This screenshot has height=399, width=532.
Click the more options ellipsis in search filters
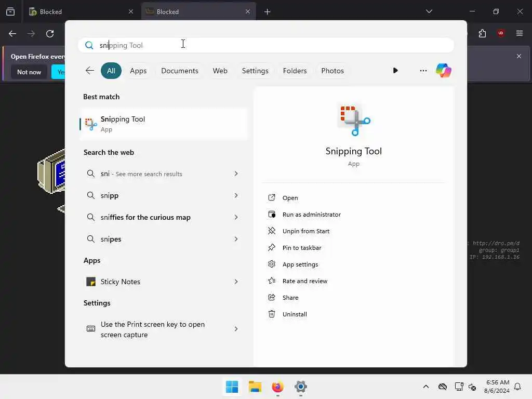423,71
